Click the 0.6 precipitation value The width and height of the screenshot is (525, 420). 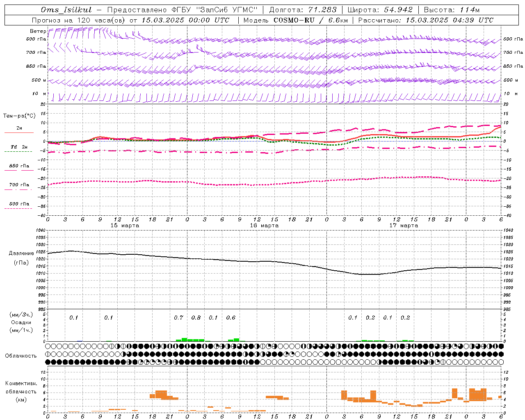click(231, 318)
